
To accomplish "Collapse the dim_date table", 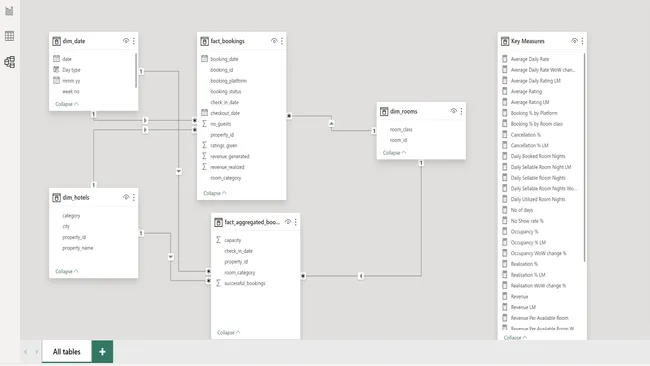I will pyautogui.click(x=67, y=104).
